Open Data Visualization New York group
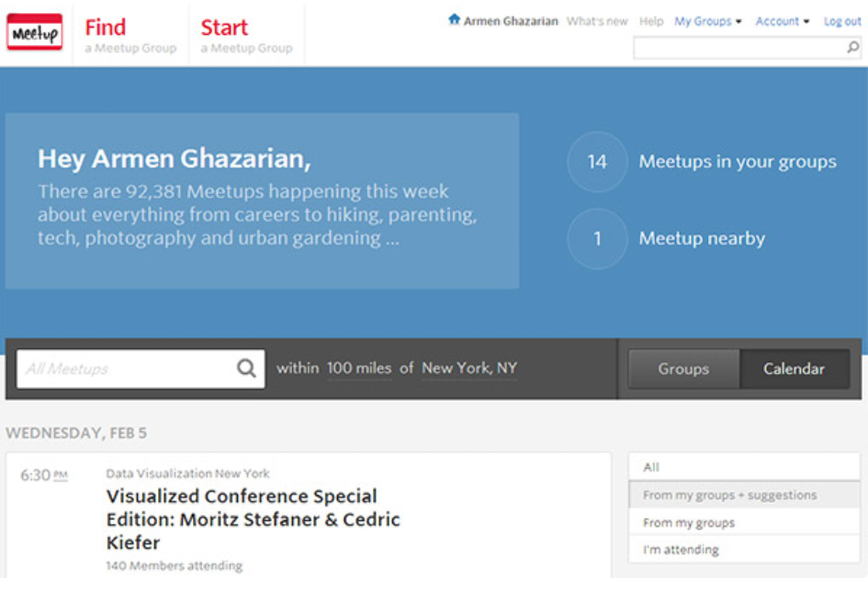Viewport: 868px width, 589px height. pos(187,473)
